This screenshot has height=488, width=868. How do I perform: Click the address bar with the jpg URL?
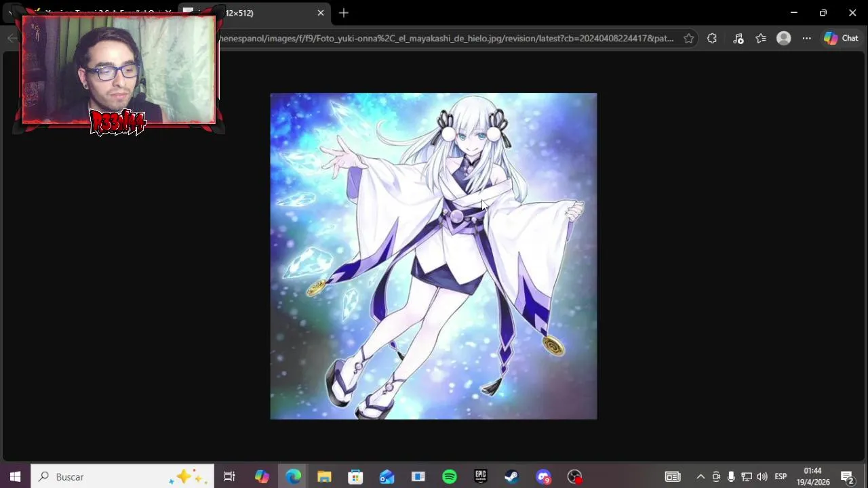tap(446, 39)
